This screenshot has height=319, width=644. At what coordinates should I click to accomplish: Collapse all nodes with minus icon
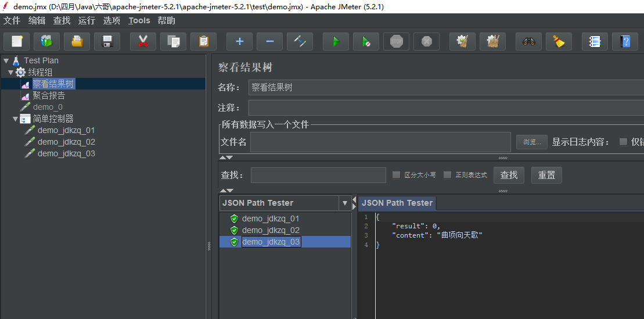click(x=270, y=41)
